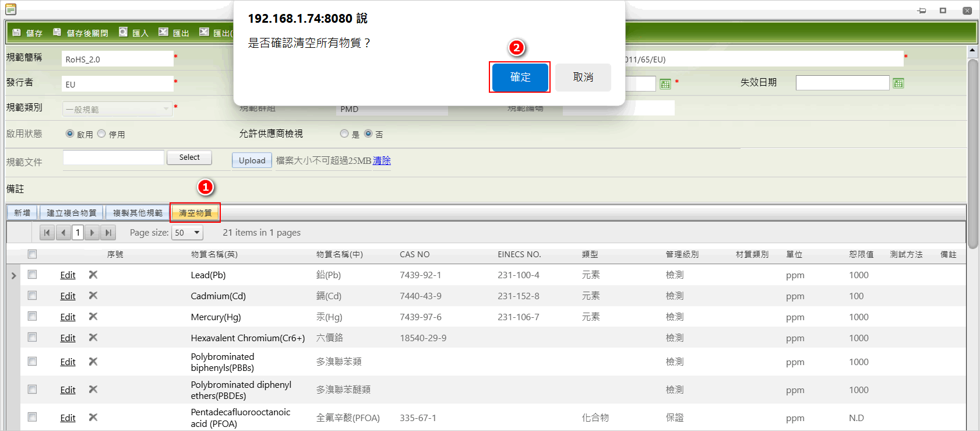This screenshot has width=980, height=431.
Task: Toggle the select-all checkbox in grid header
Action: 32,254
